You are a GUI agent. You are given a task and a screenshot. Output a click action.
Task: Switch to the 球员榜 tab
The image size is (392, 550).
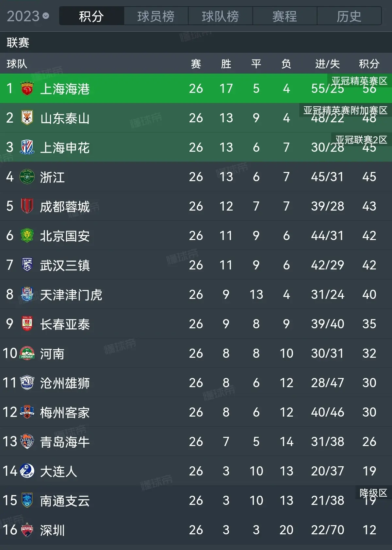pos(156,16)
